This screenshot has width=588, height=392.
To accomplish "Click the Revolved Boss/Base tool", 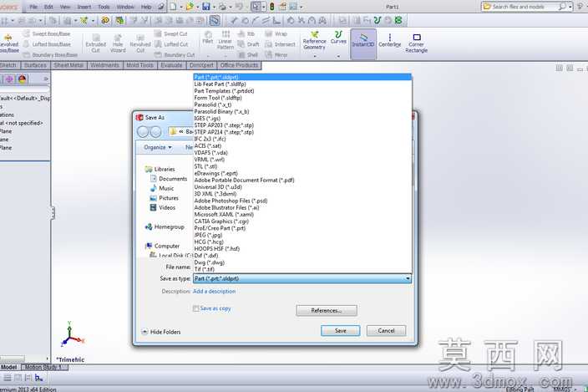I will point(9,43).
